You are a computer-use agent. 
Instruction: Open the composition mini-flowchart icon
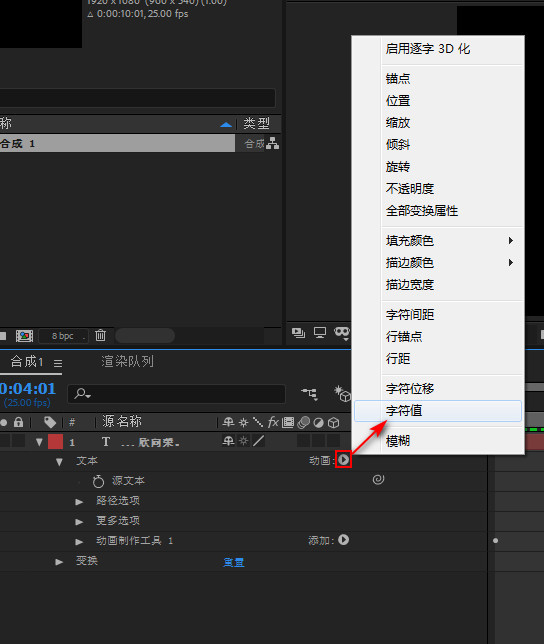click(310, 393)
